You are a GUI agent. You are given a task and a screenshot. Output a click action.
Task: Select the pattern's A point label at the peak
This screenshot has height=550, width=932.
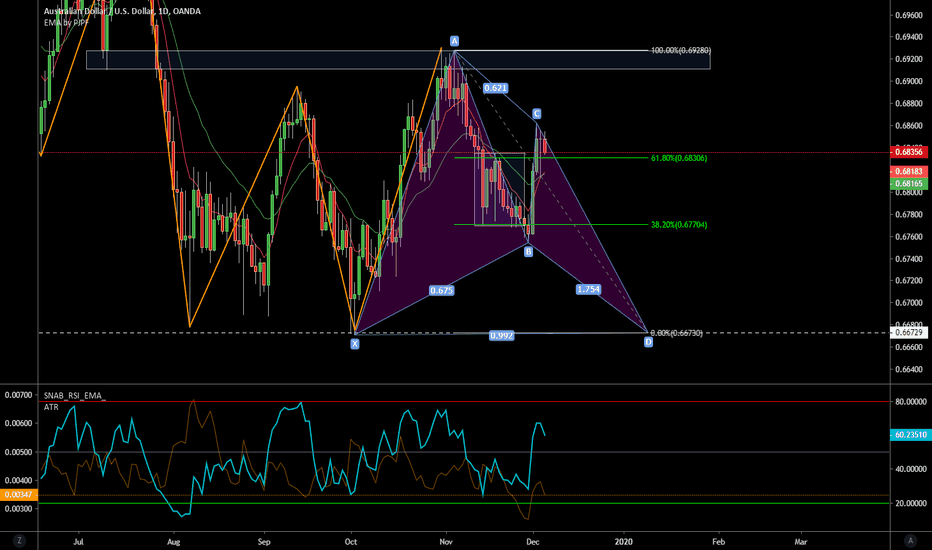[454, 41]
